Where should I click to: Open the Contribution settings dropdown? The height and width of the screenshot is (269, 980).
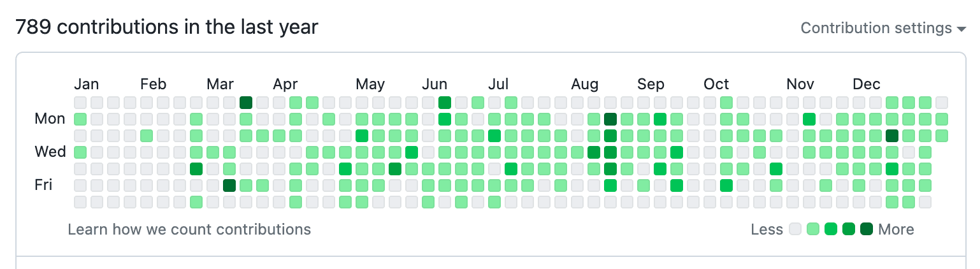tap(883, 28)
